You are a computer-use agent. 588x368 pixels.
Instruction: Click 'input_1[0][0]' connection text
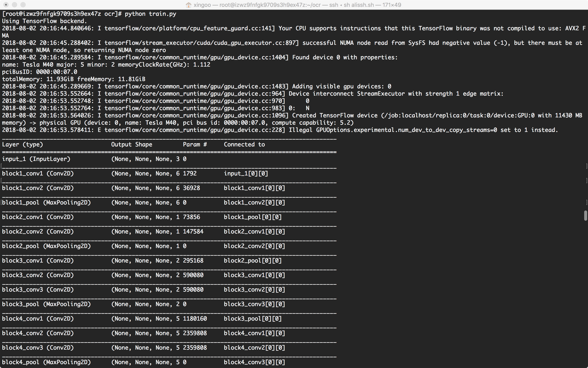click(x=246, y=174)
